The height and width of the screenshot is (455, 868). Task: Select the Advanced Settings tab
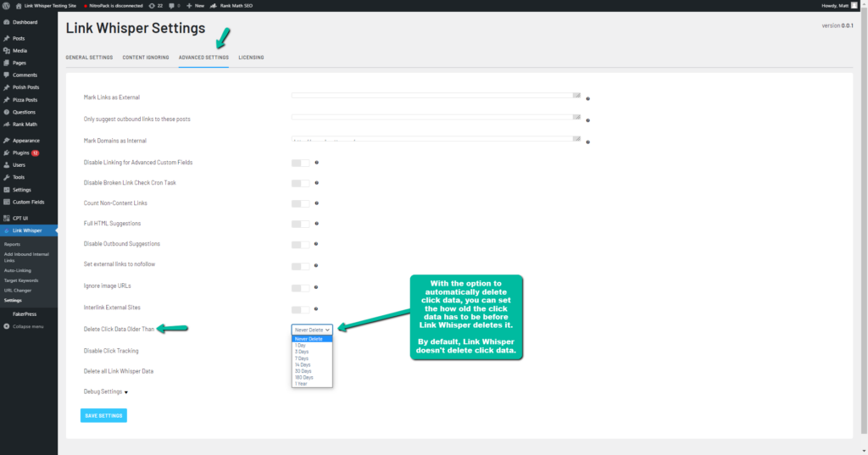pos(203,58)
